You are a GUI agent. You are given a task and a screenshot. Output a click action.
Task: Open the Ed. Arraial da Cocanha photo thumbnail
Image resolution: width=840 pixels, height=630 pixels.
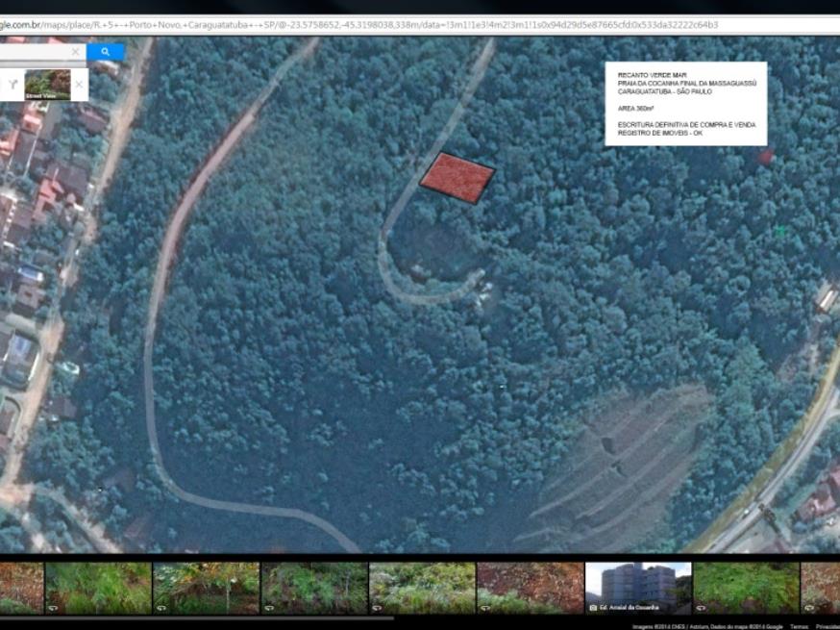pyautogui.click(x=638, y=588)
